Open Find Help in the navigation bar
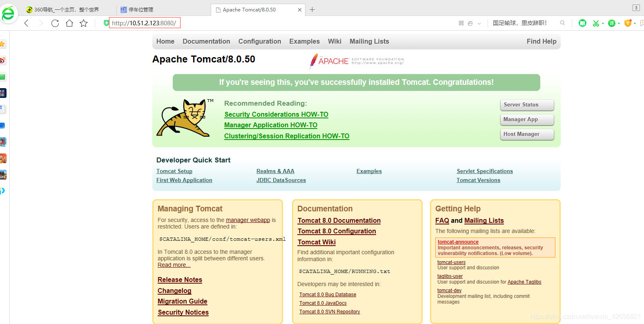Viewport: 644px width, 324px height. click(x=541, y=41)
